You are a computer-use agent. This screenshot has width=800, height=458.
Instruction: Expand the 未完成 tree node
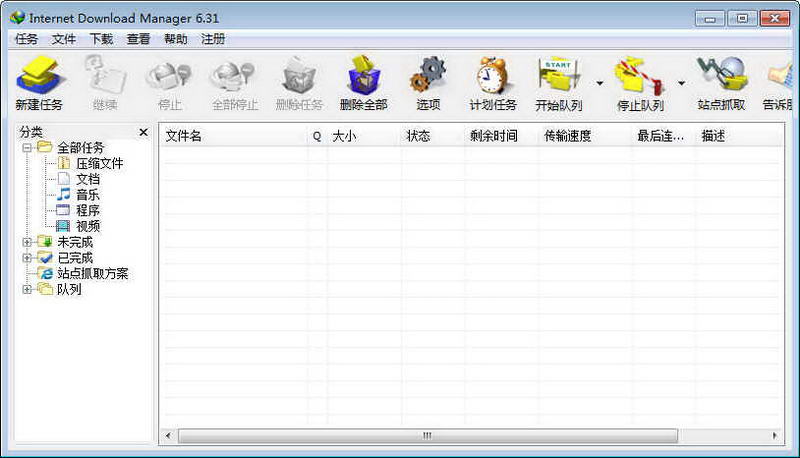tap(27, 242)
